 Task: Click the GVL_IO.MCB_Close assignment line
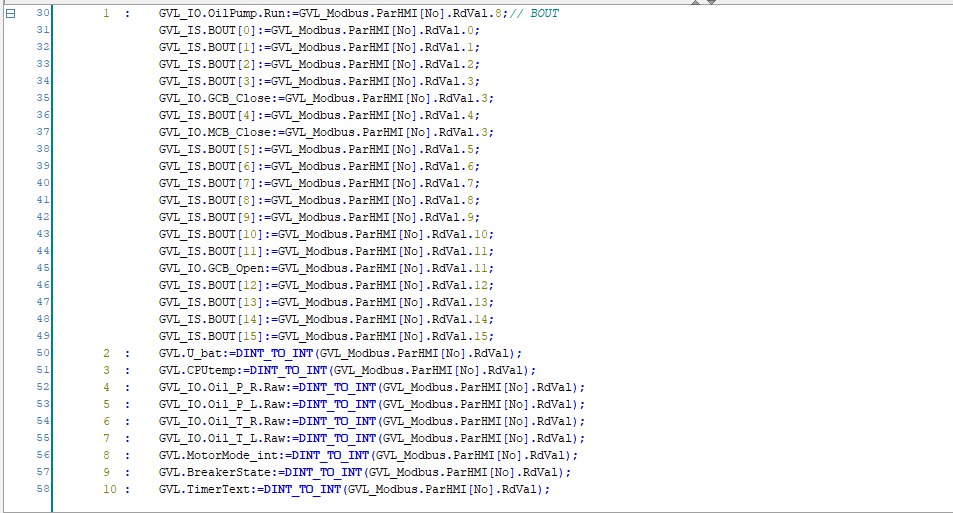click(x=326, y=133)
